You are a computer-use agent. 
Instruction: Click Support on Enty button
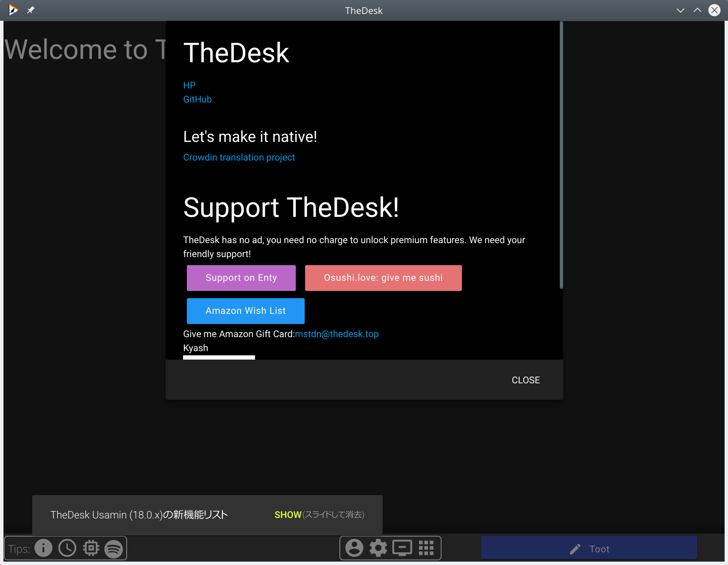(241, 278)
